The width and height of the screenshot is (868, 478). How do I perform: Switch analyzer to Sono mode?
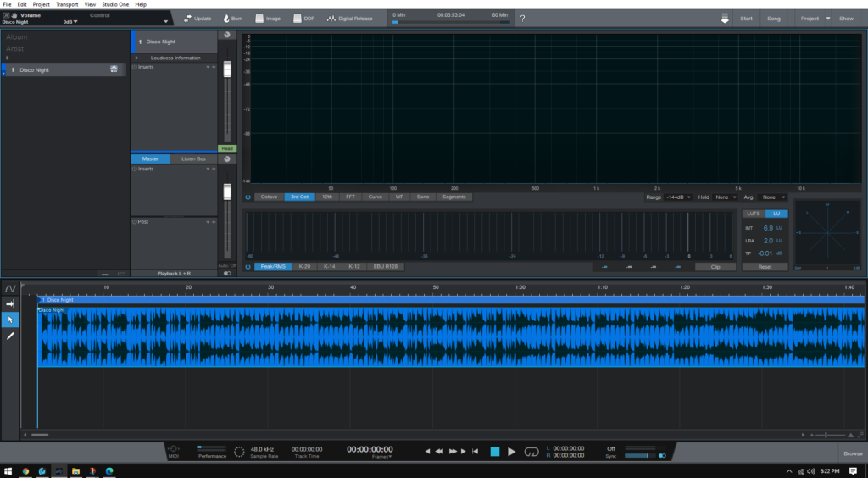pos(423,197)
